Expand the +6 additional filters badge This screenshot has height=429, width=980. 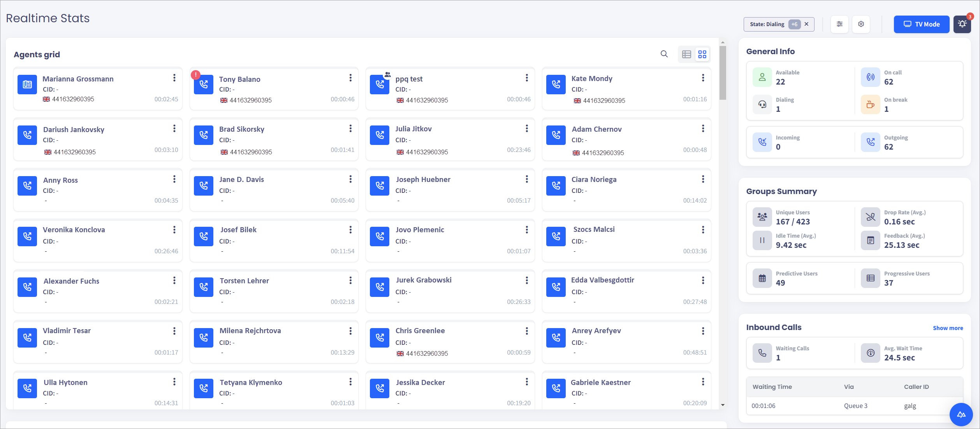(x=794, y=24)
